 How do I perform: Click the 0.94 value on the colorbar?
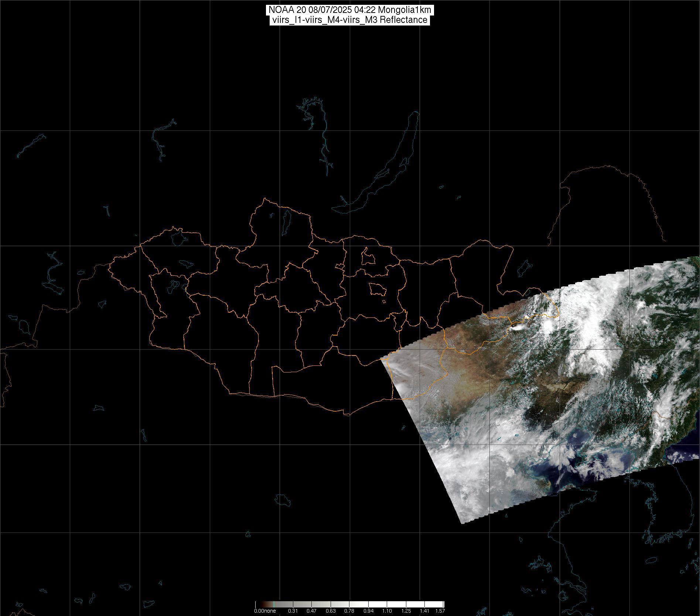click(368, 611)
